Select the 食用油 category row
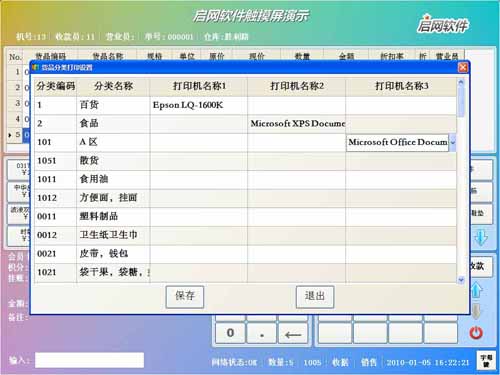This screenshot has height=375, width=500. (245, 180)
